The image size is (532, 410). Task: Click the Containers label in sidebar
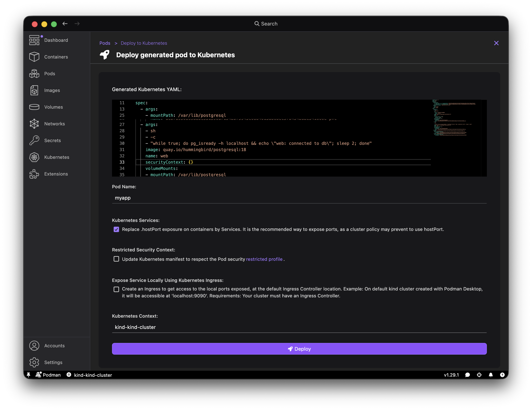point(56,57)
